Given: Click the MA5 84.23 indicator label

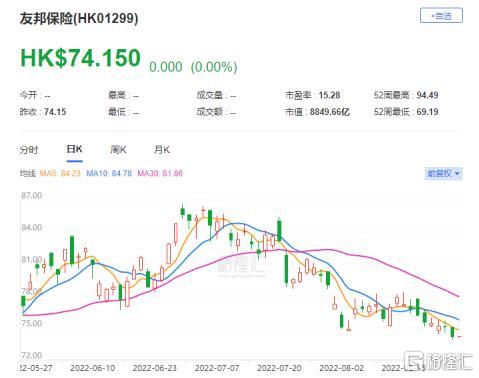Looking at the screenshot, I should click(60, 173).
